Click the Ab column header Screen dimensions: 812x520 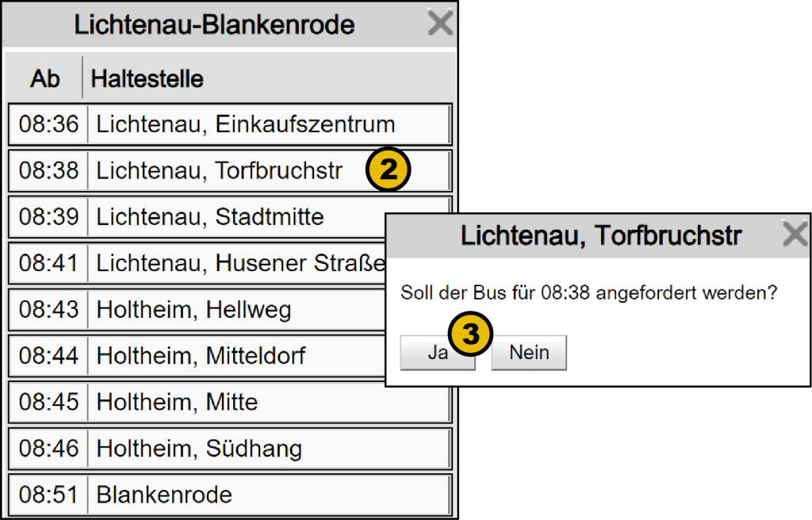point(45,78)
